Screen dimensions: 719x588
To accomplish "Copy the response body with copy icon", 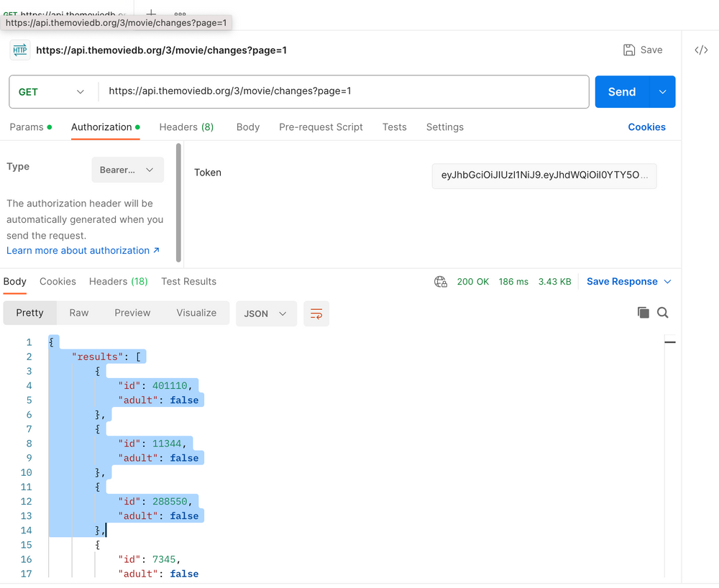I will pyautogui.click(x=643, y=313).
